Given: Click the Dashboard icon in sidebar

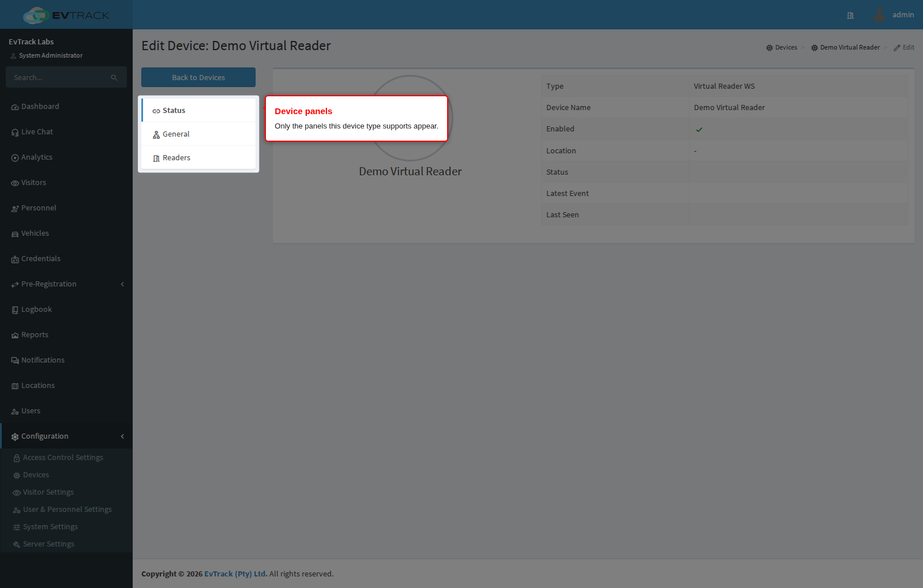Looking at the screenshot, I should [15, 107].
